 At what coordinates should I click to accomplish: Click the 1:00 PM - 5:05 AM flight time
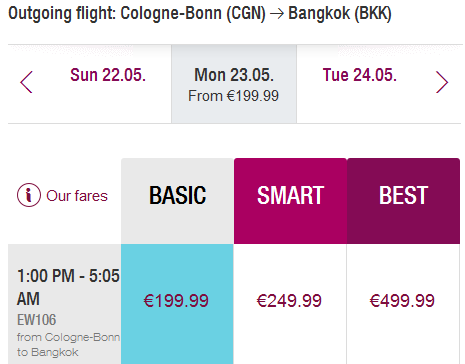click(68, 287)
